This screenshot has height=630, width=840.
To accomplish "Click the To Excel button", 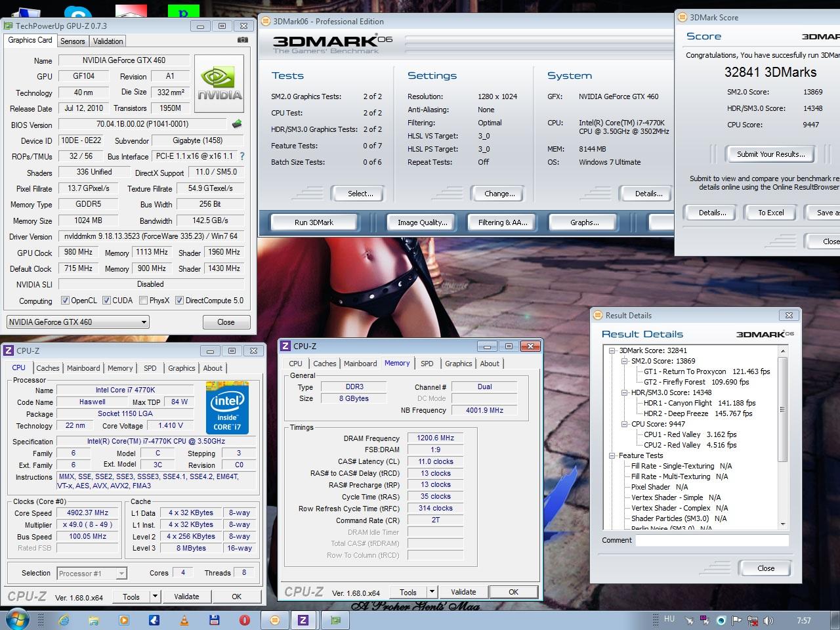I will pos(771,213).
